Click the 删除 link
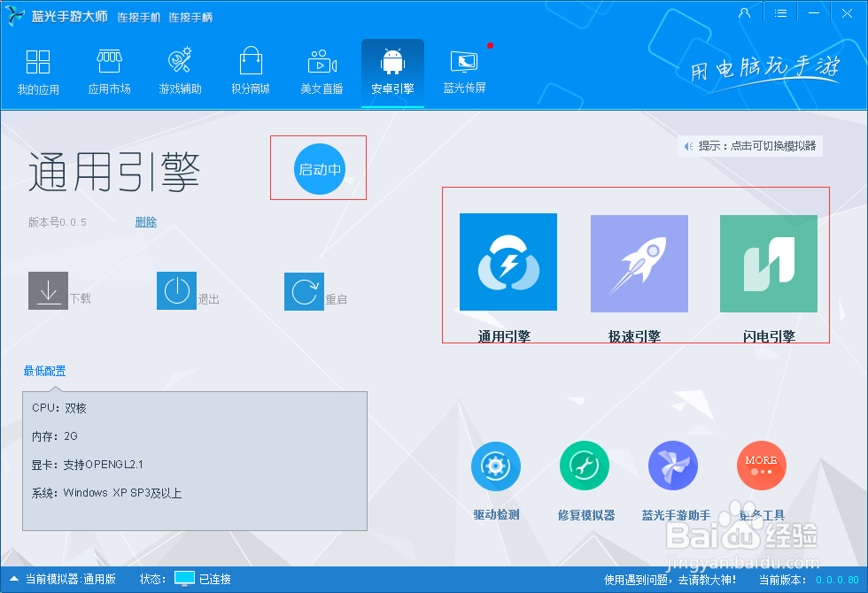Viewport: 868px width, 593px height. (x=145, y=222)
